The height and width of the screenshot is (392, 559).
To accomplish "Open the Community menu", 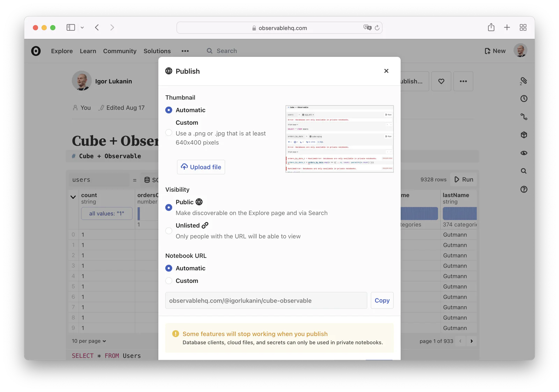I will (x=120, y=51).
